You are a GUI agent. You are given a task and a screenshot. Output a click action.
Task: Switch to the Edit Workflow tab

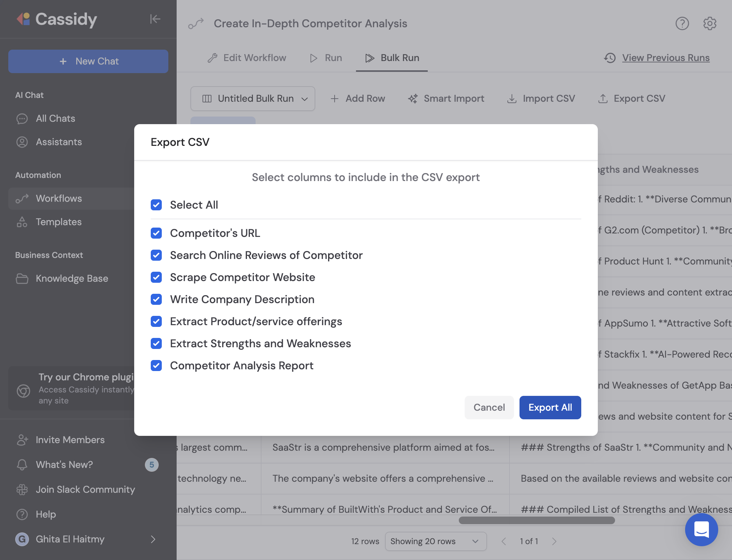[247, 58]
